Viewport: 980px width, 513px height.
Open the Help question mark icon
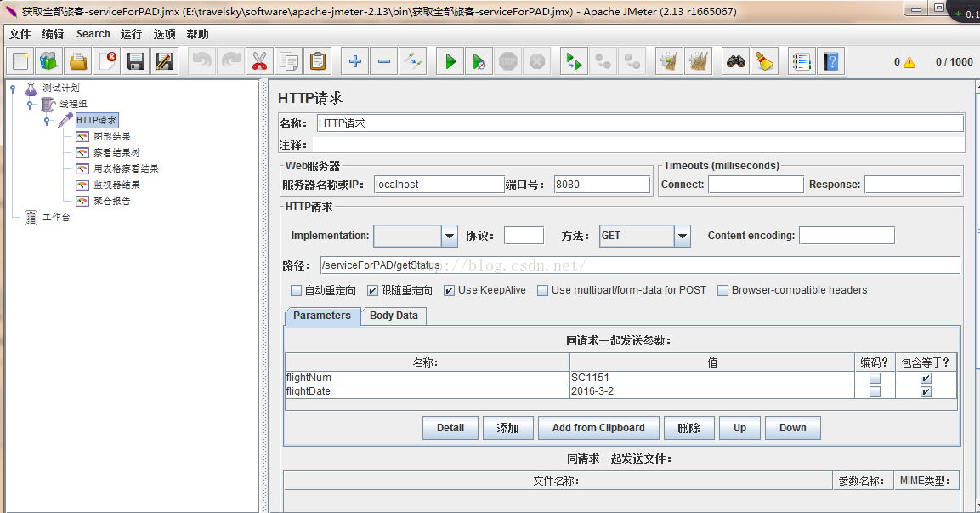tap(830, 61)
